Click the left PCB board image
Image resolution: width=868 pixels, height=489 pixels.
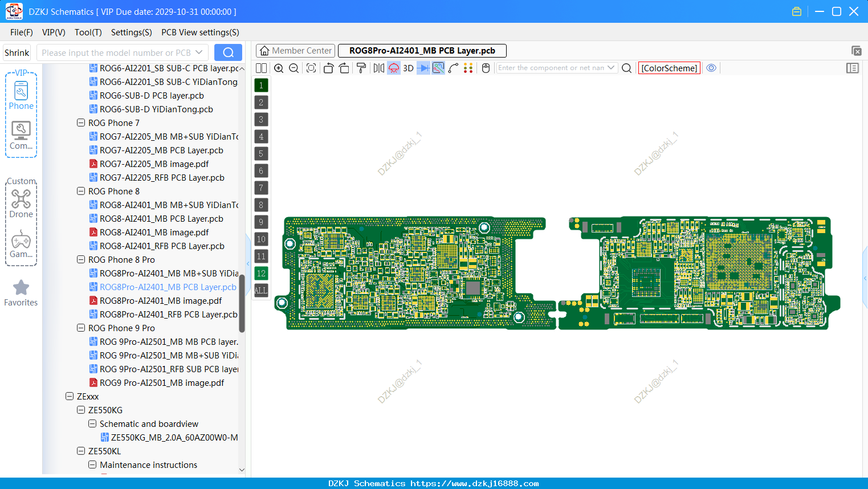tap(415, 273)
